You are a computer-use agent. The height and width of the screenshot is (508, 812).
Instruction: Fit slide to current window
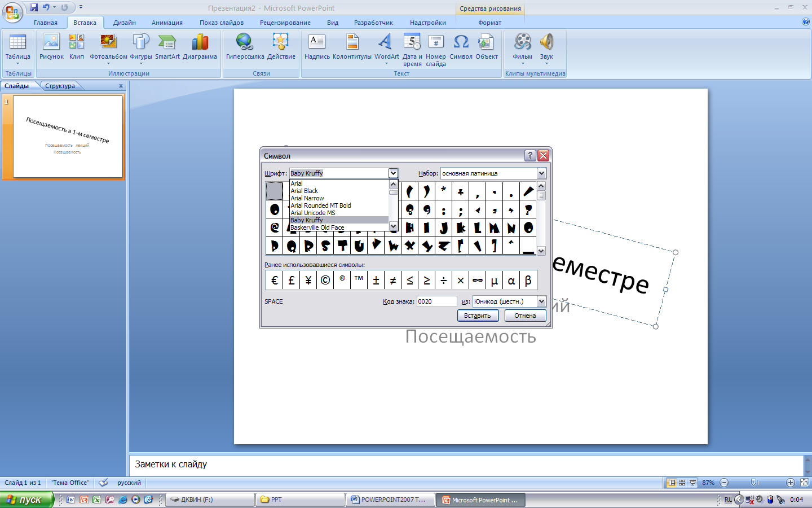tap(804, 483)
